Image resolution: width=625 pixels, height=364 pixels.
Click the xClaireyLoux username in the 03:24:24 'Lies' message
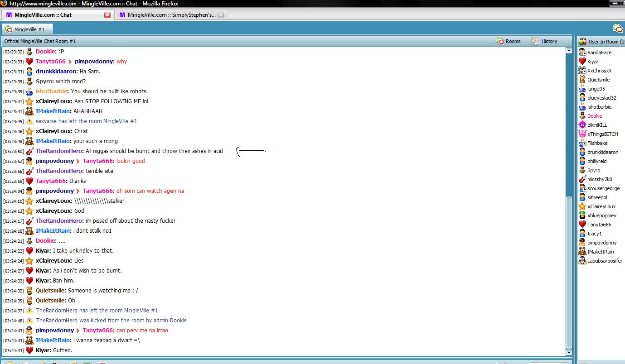point(53,261)
